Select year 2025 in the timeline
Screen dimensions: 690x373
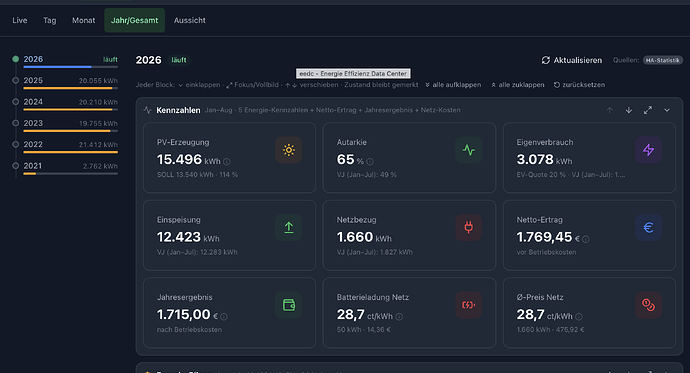click(x=66, y=82)
